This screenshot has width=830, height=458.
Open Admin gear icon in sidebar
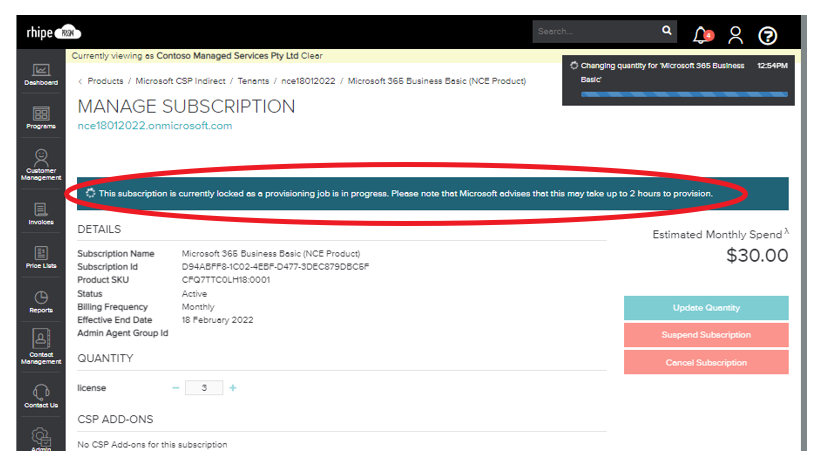[41, 439]
